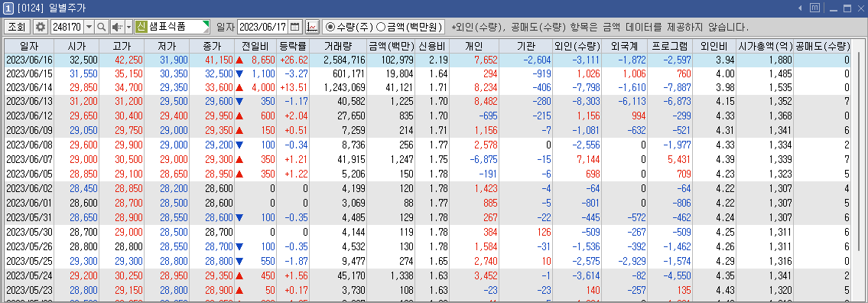Click the speaker sound icon
The width and height of the screenshot is (868, 303).
coord(117,26)
